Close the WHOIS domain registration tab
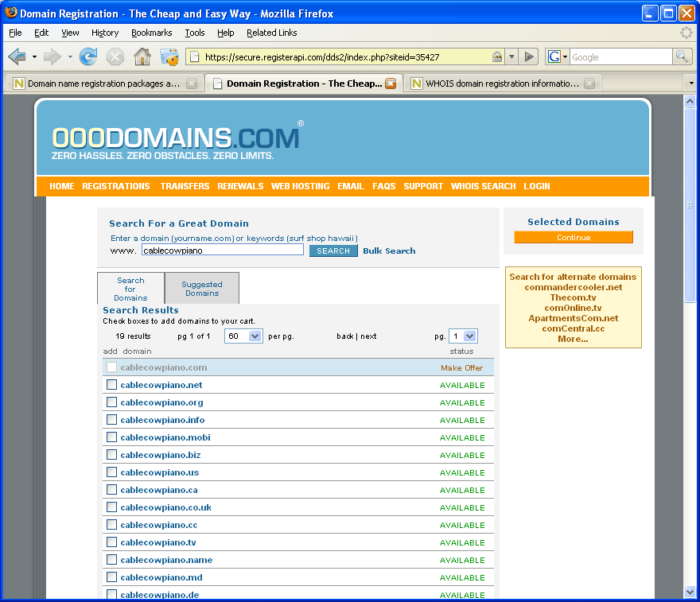 589,84
